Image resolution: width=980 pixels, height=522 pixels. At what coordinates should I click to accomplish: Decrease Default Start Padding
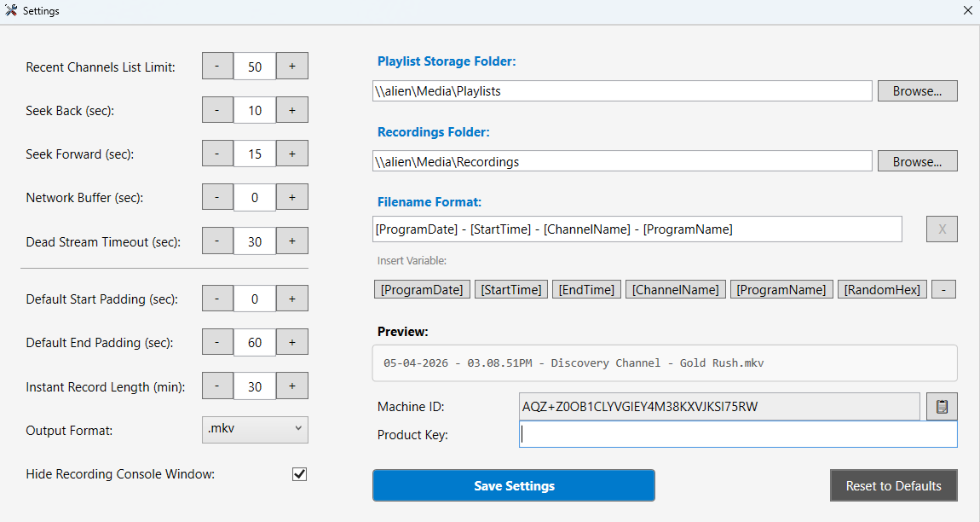pos(217,299)
